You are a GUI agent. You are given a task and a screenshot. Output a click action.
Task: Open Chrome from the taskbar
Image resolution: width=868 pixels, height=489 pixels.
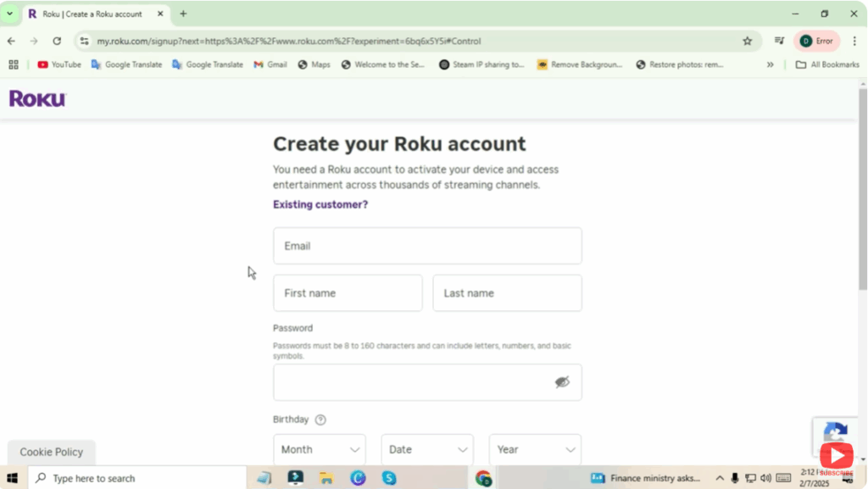click(483, 477)
